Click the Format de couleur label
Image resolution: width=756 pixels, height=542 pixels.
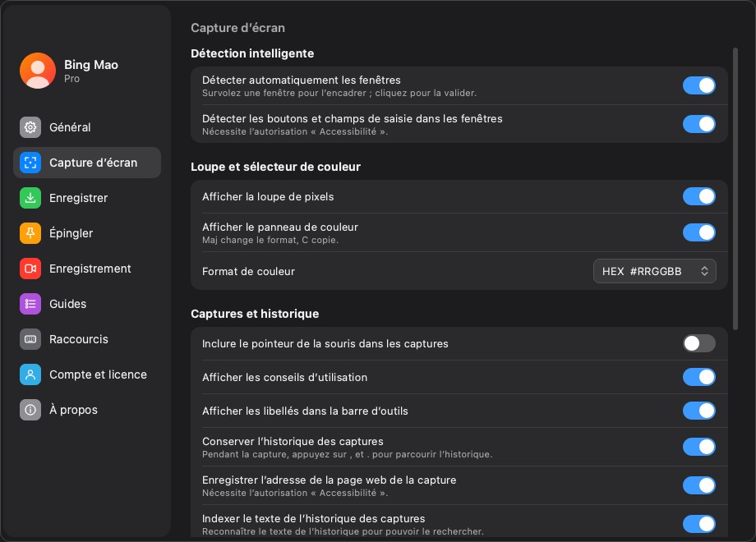pyautogui.click(x=248, y=271)
